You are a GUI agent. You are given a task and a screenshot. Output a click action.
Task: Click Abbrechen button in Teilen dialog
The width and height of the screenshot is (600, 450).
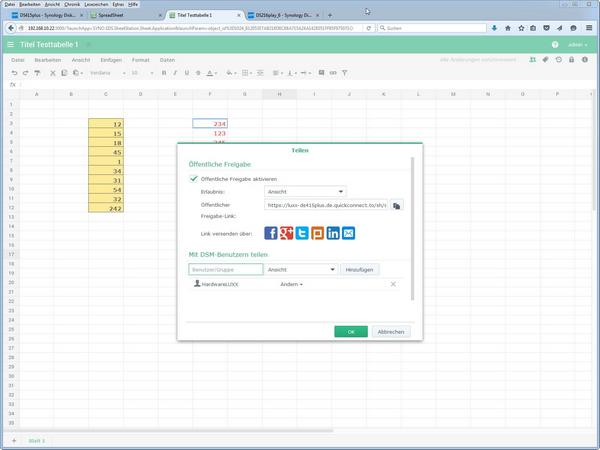[391, 332]
